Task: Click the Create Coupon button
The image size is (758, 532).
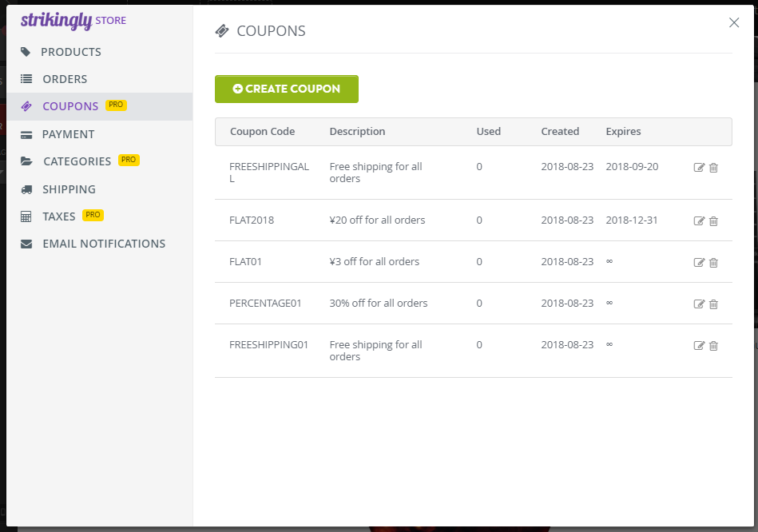Action: 287,89
